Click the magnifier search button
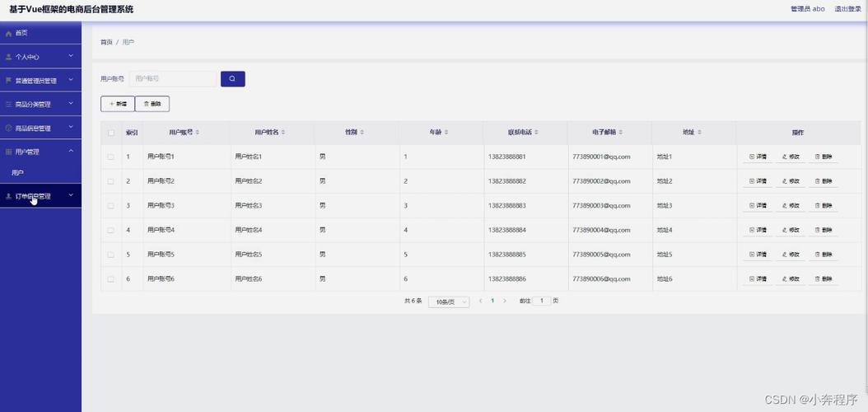The image size is (868, 412). [x=232, y=78]
